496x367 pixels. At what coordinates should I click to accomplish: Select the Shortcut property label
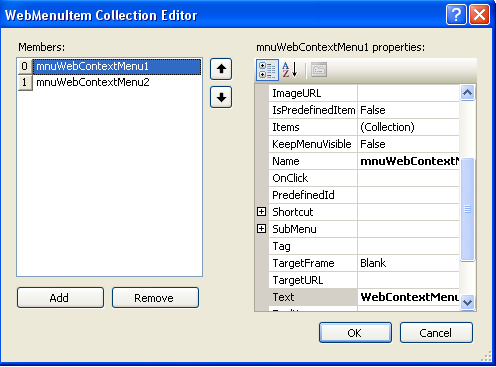(313, 212)
